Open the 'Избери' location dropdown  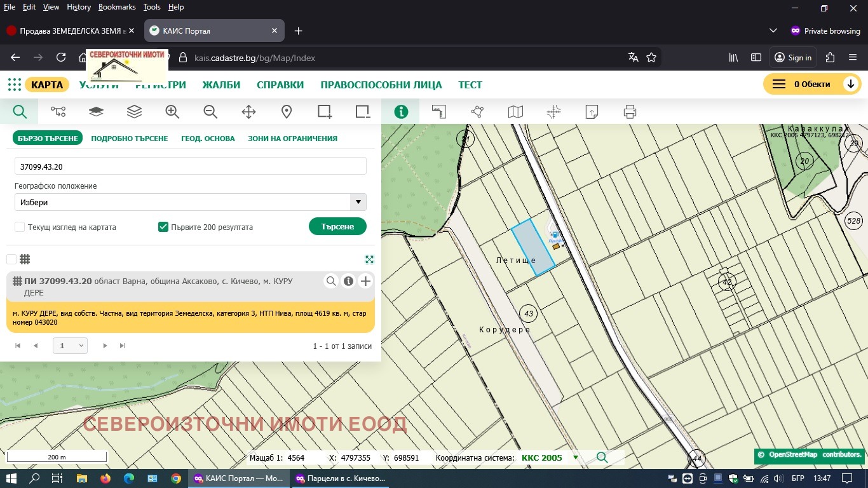(190, 202)
